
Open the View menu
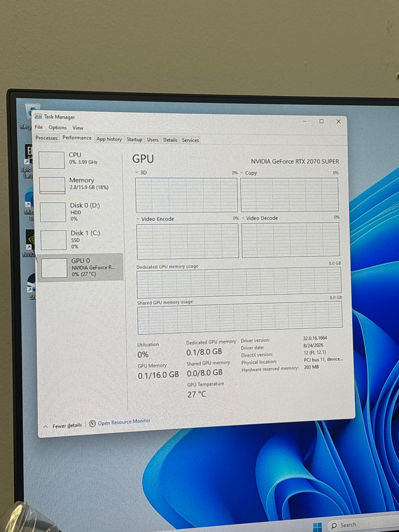(78, 128)
